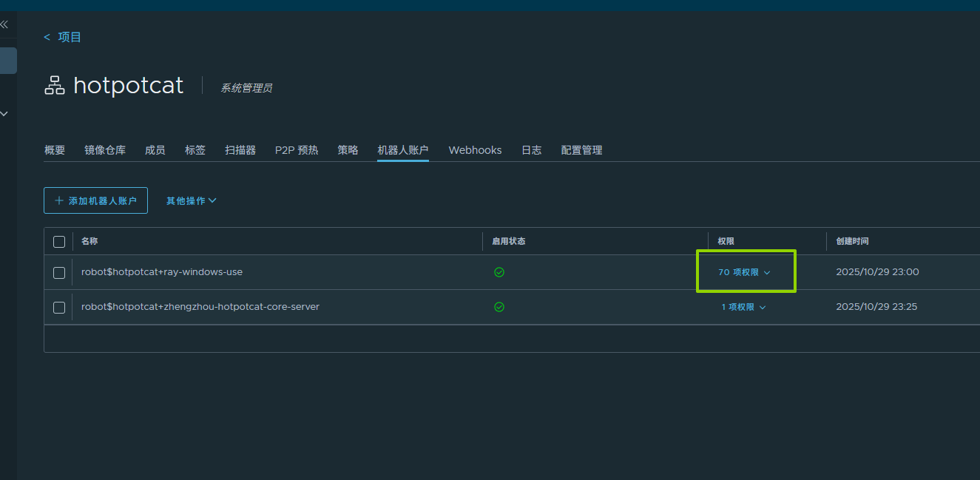Switch to the 镜像仓库 tab
This screenshot has height=480, width=980.
[x=105, y=150]
